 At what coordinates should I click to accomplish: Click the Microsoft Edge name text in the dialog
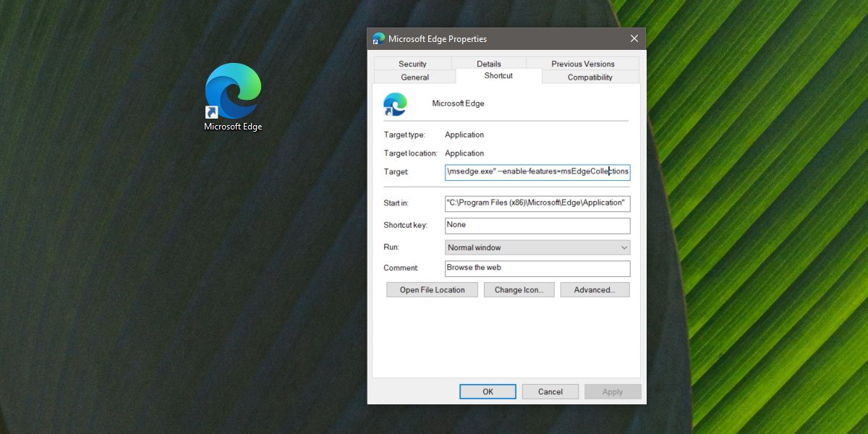coord(458,103)
